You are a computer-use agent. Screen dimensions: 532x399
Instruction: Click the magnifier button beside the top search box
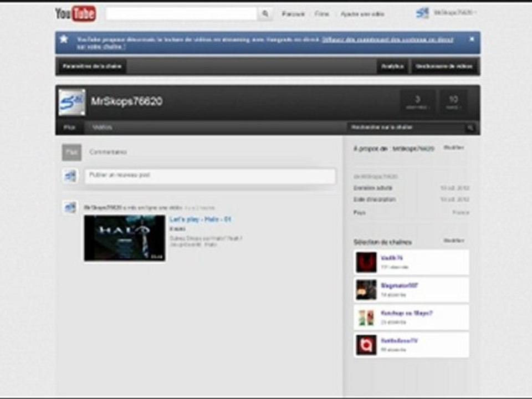coord(265,14)
